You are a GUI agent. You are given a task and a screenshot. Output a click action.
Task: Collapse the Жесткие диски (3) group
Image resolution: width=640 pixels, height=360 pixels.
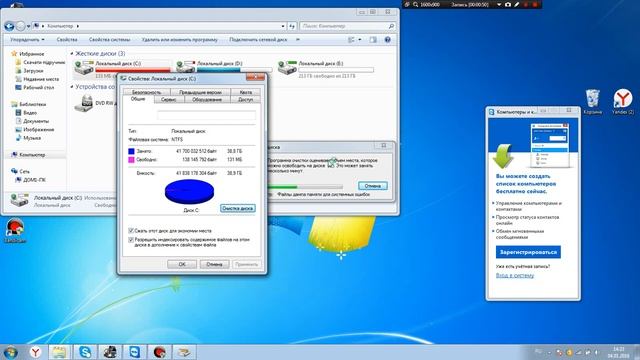coord(72,53)
